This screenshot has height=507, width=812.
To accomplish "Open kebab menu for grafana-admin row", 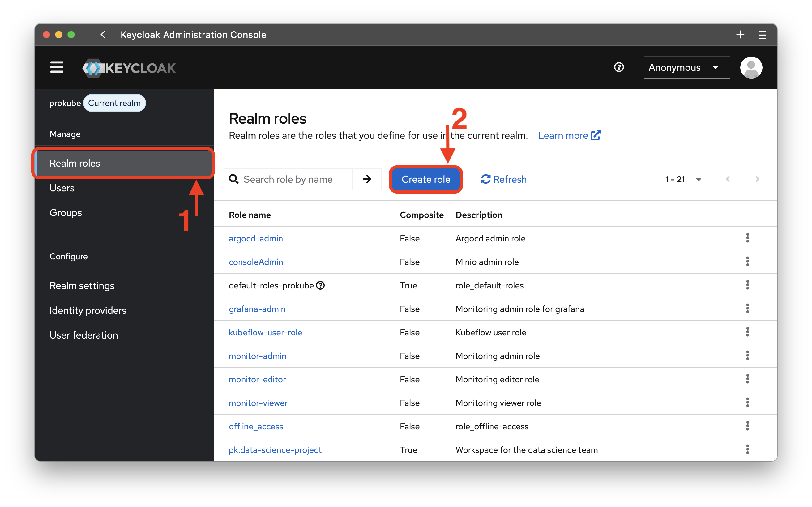I will click(x=747, y=309).
